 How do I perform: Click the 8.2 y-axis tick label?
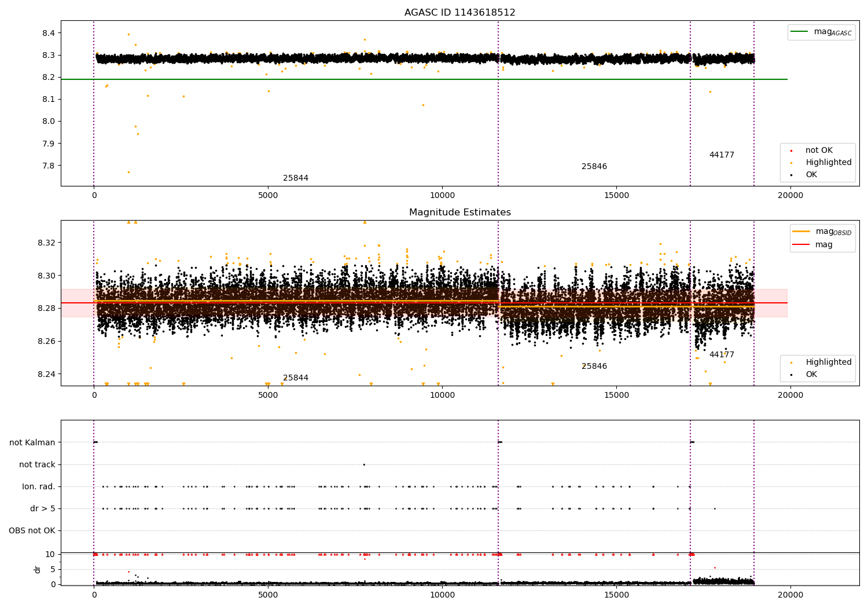tap(49, 78)
